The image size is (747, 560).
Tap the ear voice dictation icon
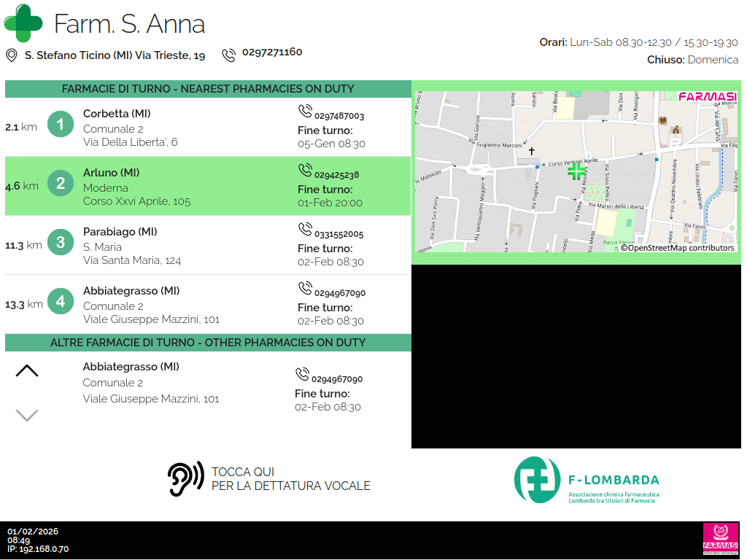185,479
